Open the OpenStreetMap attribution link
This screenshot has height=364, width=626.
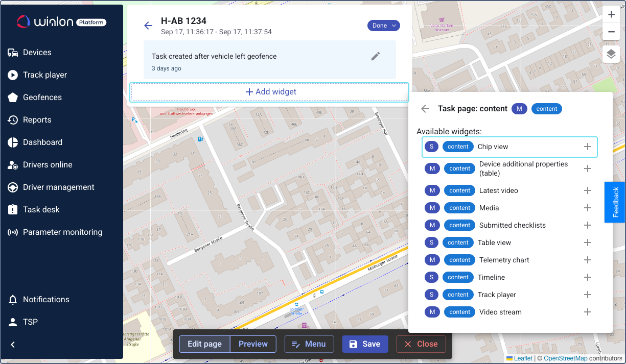click(x=565, y=358)
